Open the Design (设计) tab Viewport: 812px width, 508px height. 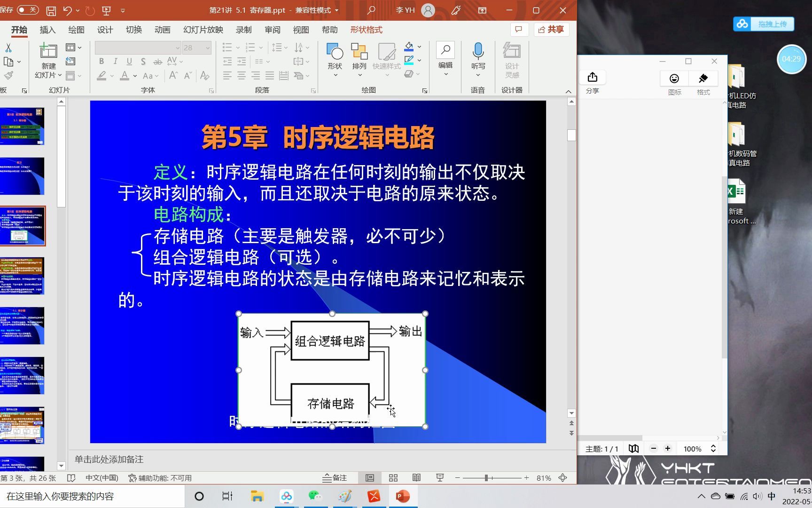point(105,30)
